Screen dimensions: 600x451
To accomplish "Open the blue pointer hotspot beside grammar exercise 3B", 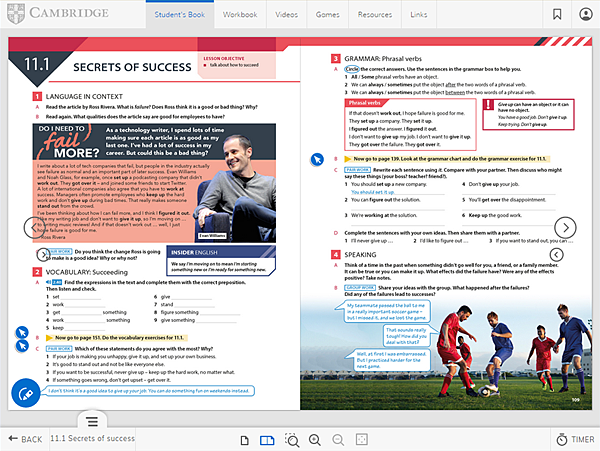I will [x=317, y=160].
